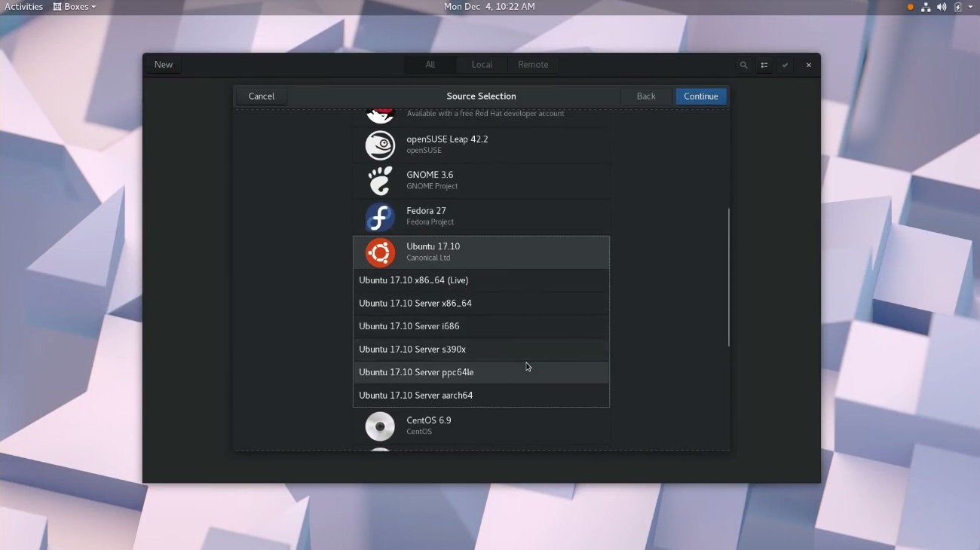Image resolution: width=980 pixels, height=550 pixels.
Task: Open the clock and calendar menu
Action: tap(489, 7)
